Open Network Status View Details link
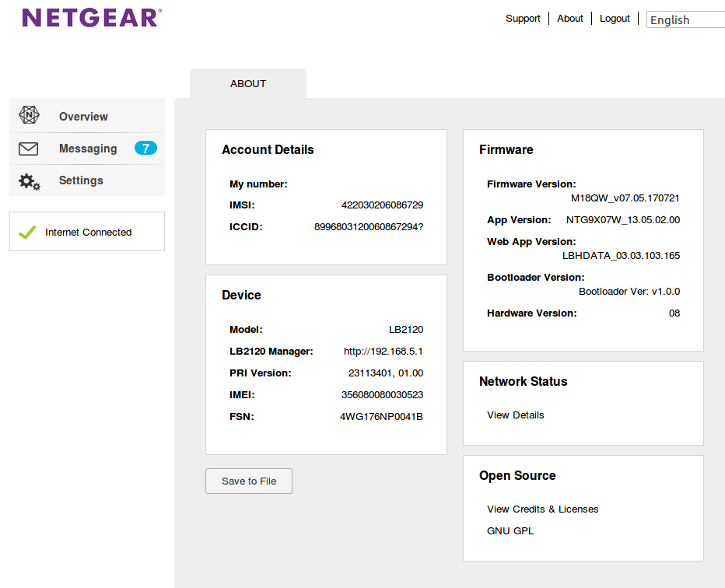The width and height of the screenshot is (725, 588). pyautogui.click(x=516, y=415)
